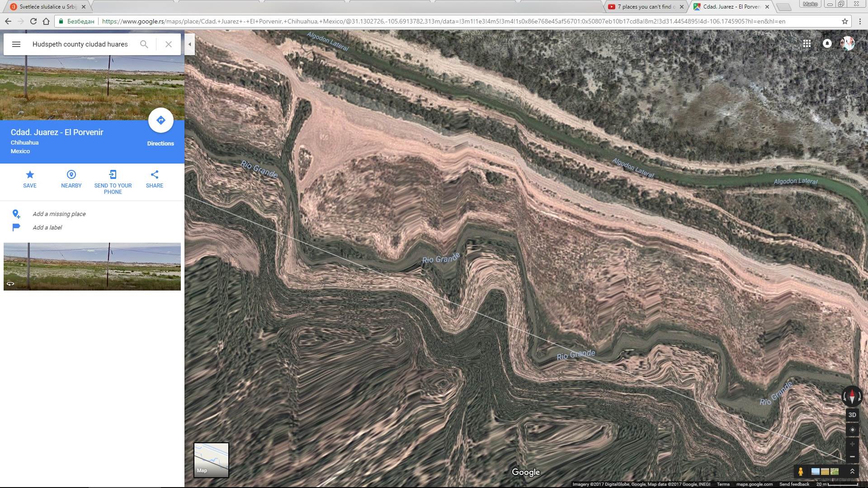The height and width of the screenshot is (488, 868).
Task: Click Add a missing place link
Action: 59,214
